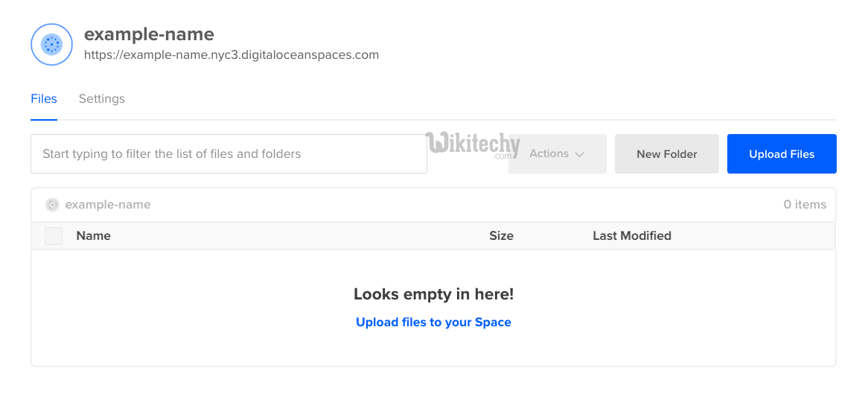Click the "Looks empty in here!" message

pos(433,294)
